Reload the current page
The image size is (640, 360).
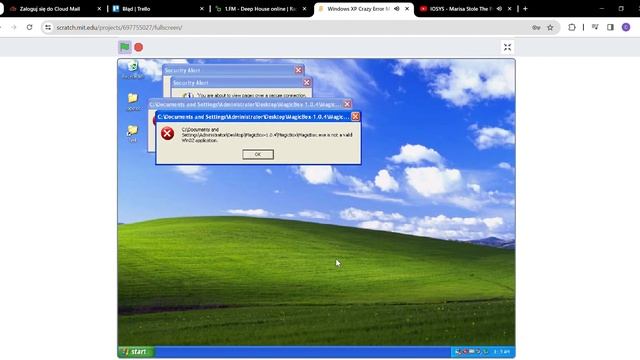click(29, 27)
